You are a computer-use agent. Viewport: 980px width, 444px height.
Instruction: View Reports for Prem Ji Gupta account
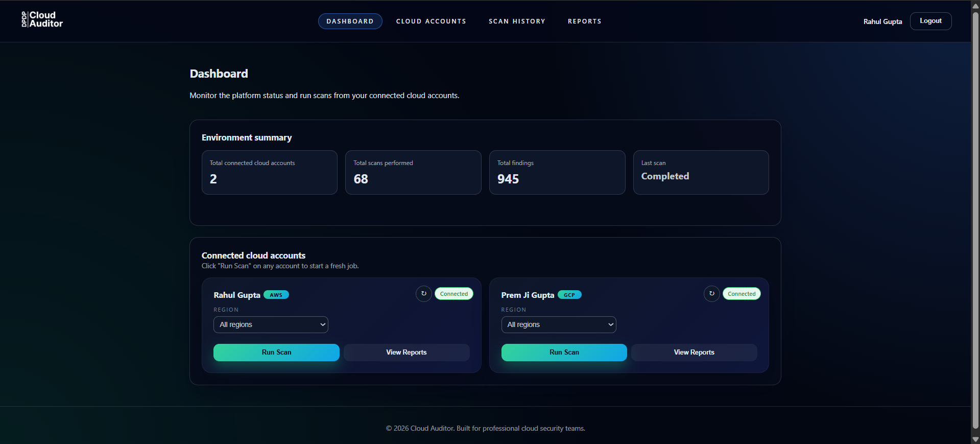(694, 353)
